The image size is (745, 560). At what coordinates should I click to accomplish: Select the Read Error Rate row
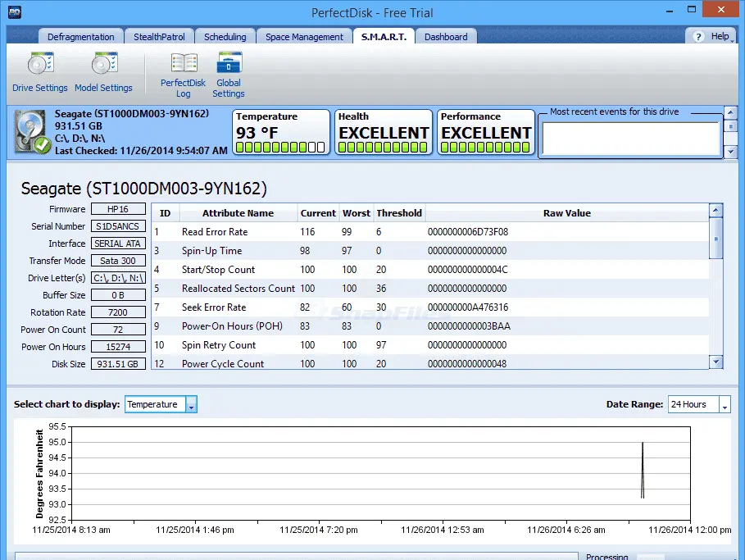pos(430,232)
